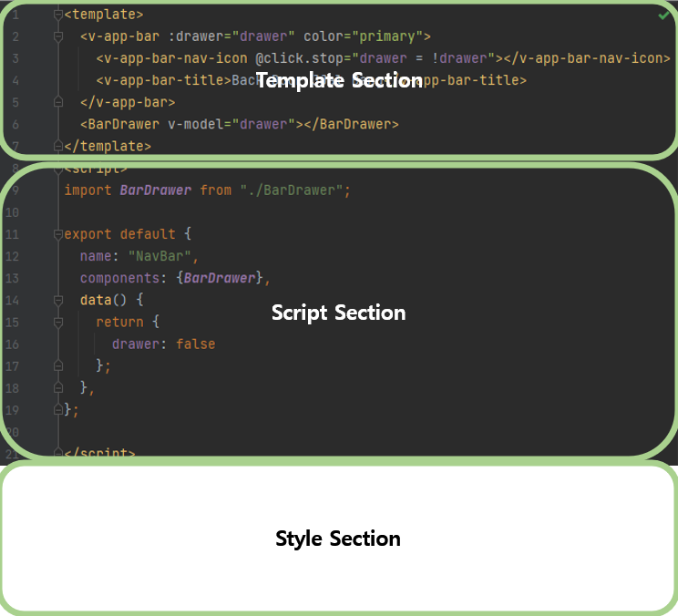Image resolution: width=678 pixels, height=616 pixels.
Task: Fold the return statement block on line 15
Action: point(58,322)
